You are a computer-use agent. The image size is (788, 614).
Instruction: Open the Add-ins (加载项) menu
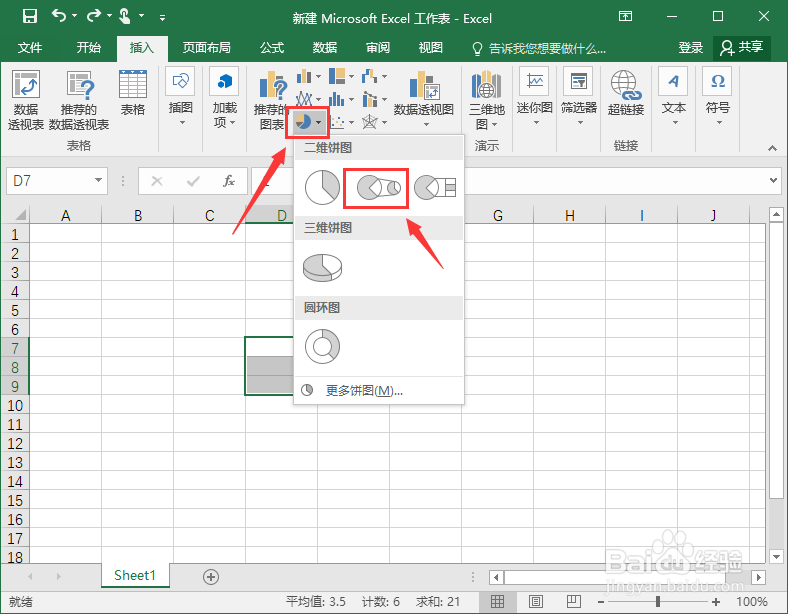click(224, 99)
